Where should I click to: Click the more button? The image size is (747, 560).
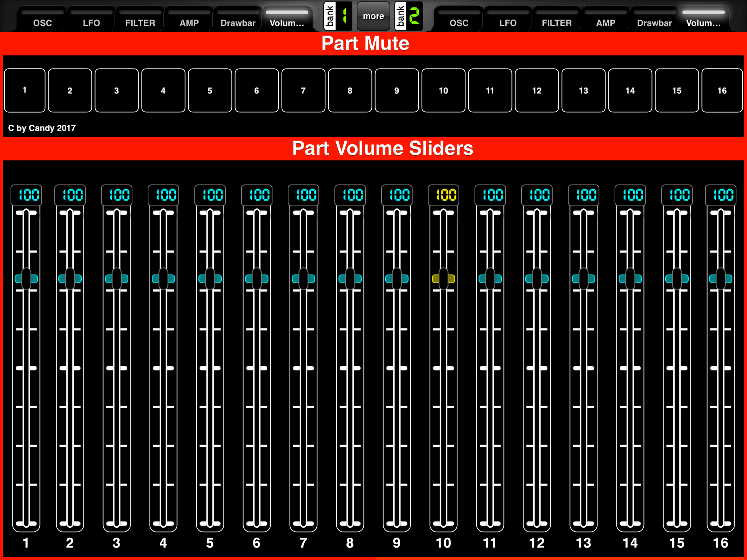373,16
